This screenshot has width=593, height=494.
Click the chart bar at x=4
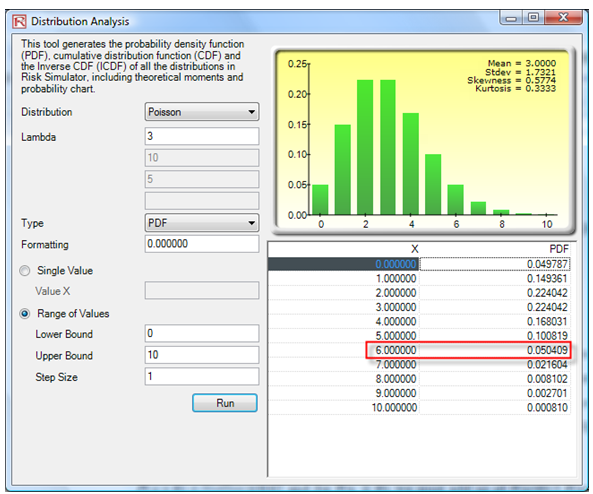pos(411,164)
